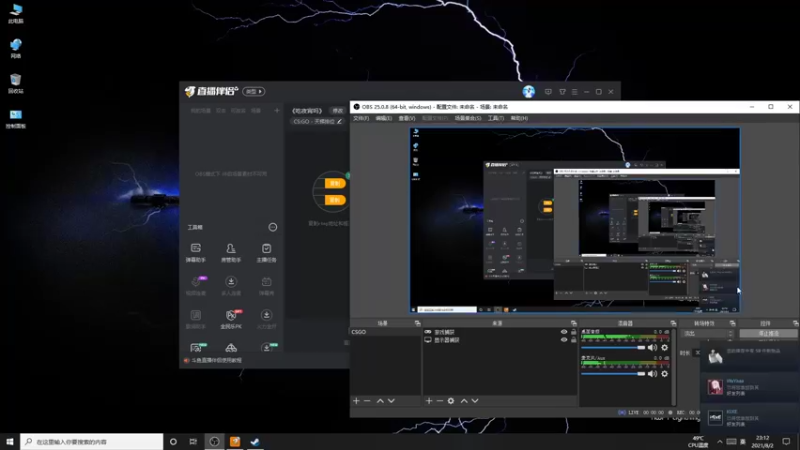This screenshot has height=450, width=800.
Task: Click the lower orange 复制 button in 直播伴侣
Action: [x=335, y=200]
